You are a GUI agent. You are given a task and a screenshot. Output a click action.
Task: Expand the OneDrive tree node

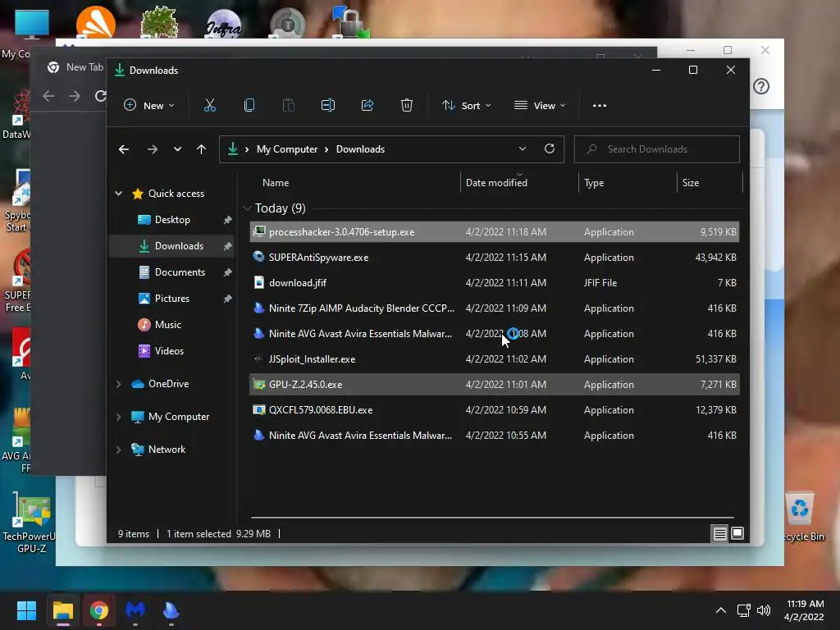118,384
